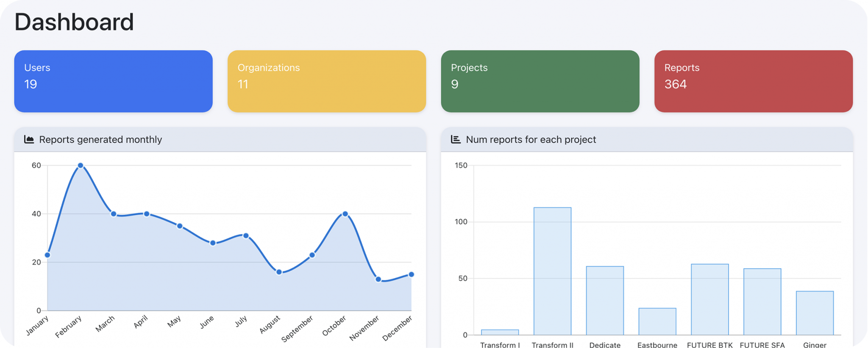
Task: Select the March data point on line chart
Action: point(114,214)
